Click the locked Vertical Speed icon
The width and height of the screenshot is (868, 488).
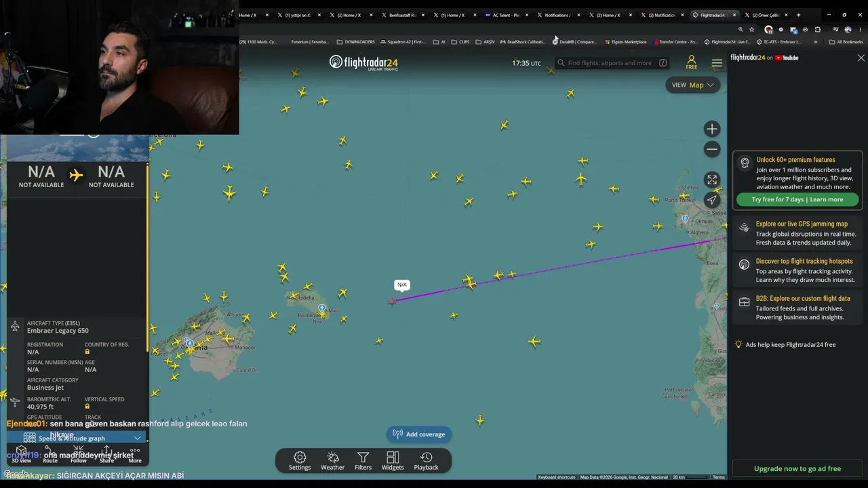[x=87, y=407]
